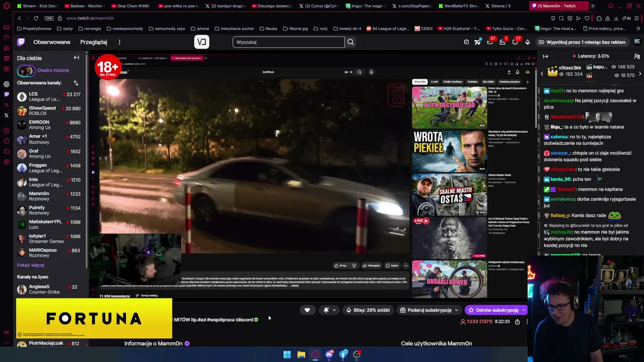The image size is (644, 362).
Task: Open the ProjektyDomow bookmark folder
Action: click(x=34, y=29)
